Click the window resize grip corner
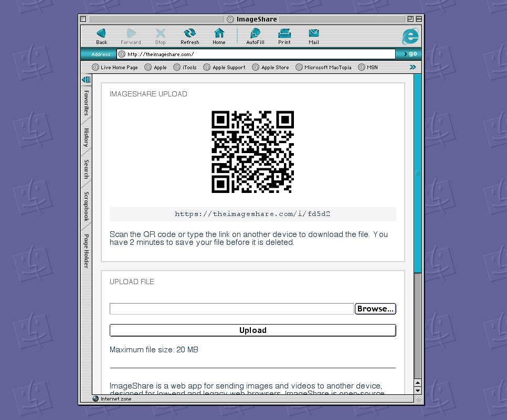The height and width of the screenshot is (420, 507). point(418,400)
